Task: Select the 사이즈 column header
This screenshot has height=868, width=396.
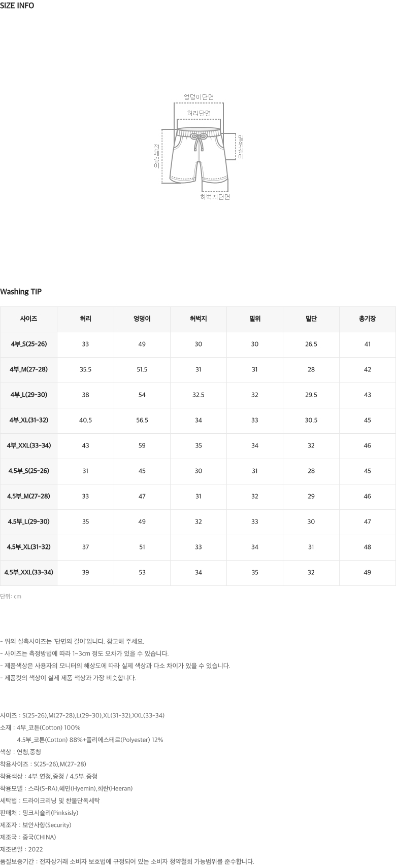Action: tap(28, 319)
